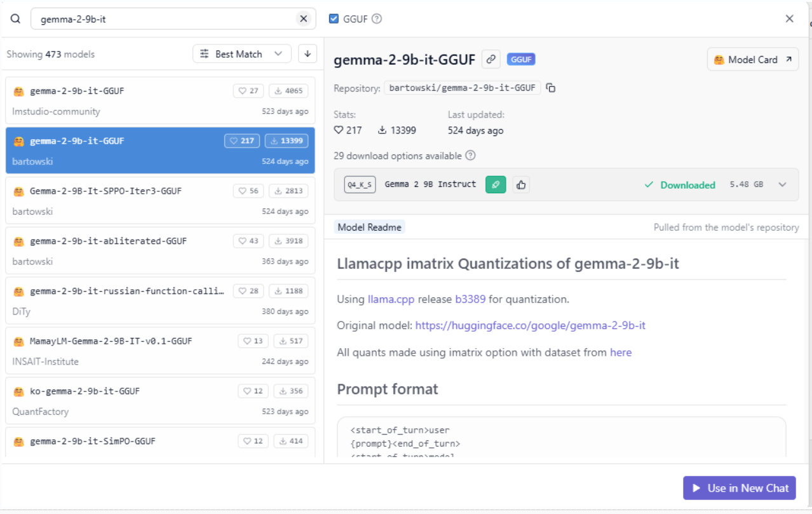Copy model link via chain icon
The height and width of the screenshot is (514, 812).
[x=491, y=59]
